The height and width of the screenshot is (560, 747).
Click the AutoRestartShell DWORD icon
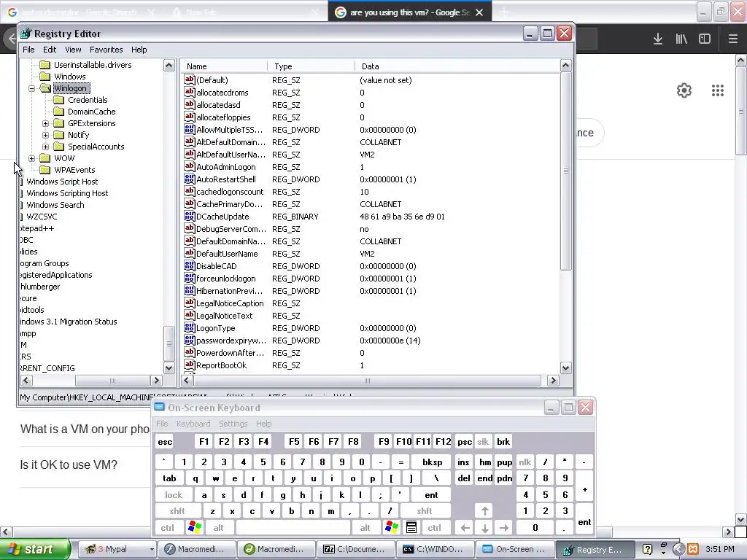pyautogui.click(x=190, y=179)
